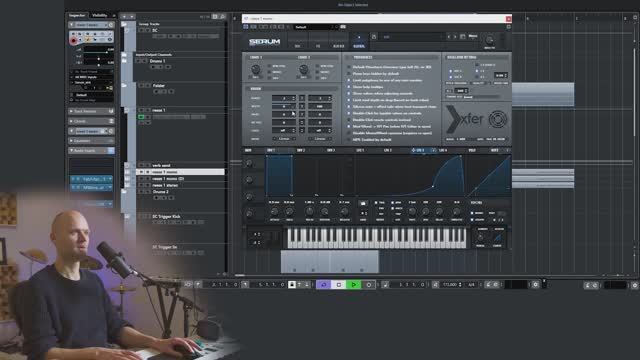Go to next Serum preset arrow
The image size is (640, 360).
[x=455, y=37]
